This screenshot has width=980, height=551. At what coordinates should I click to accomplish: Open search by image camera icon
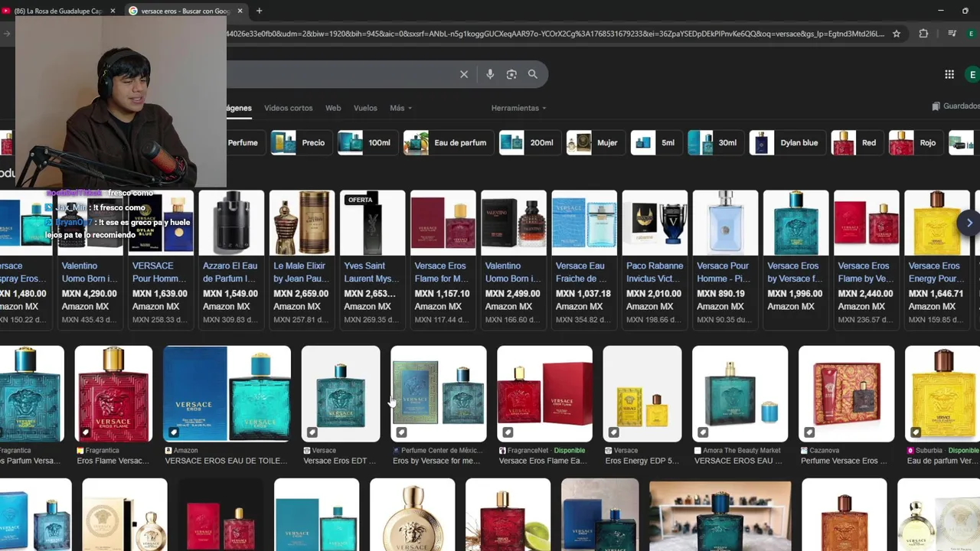511,74
